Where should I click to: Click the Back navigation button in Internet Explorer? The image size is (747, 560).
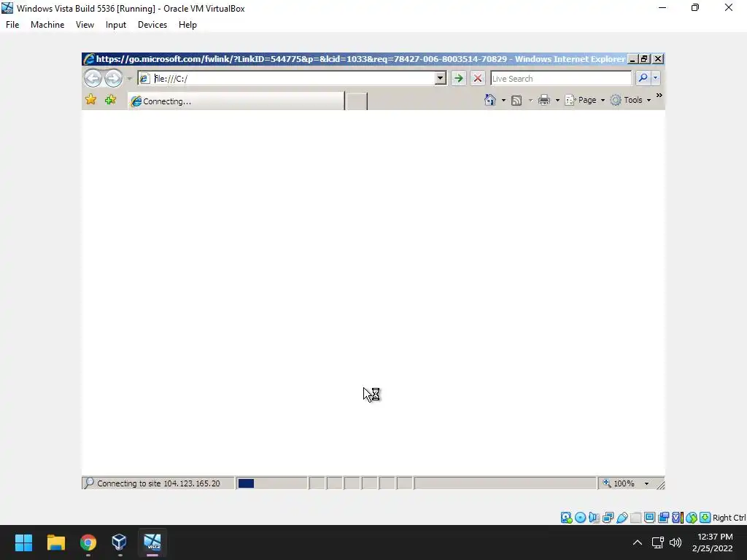93,78
